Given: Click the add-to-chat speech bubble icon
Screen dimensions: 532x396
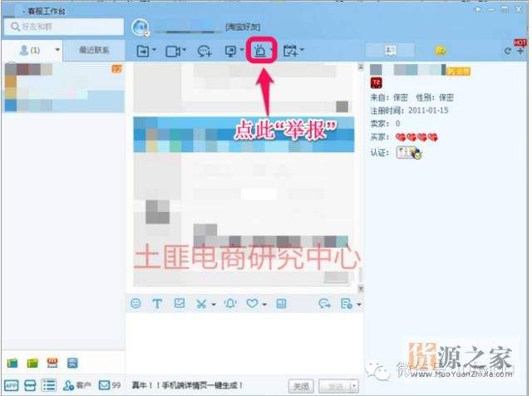Looking at the screenshot, I should [204, 52].
